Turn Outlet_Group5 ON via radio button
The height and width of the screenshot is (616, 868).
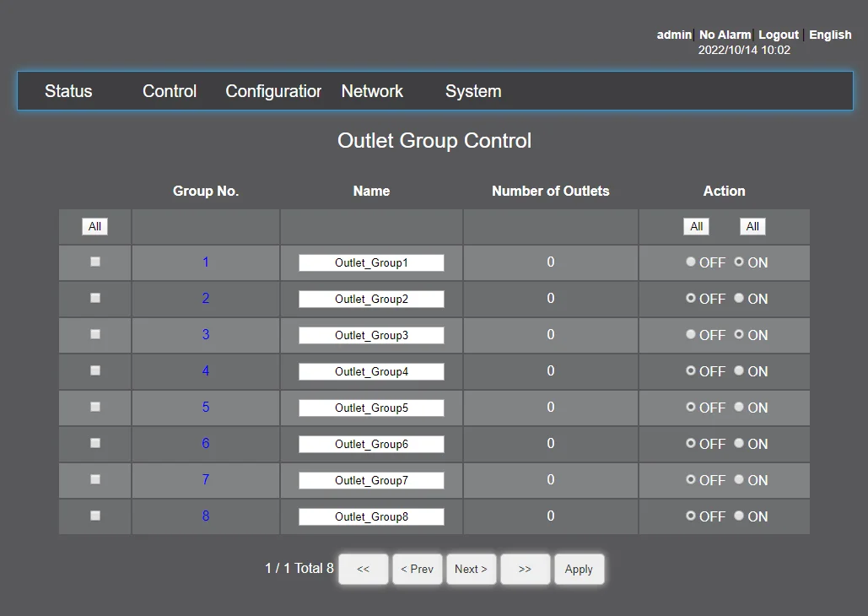739,407
